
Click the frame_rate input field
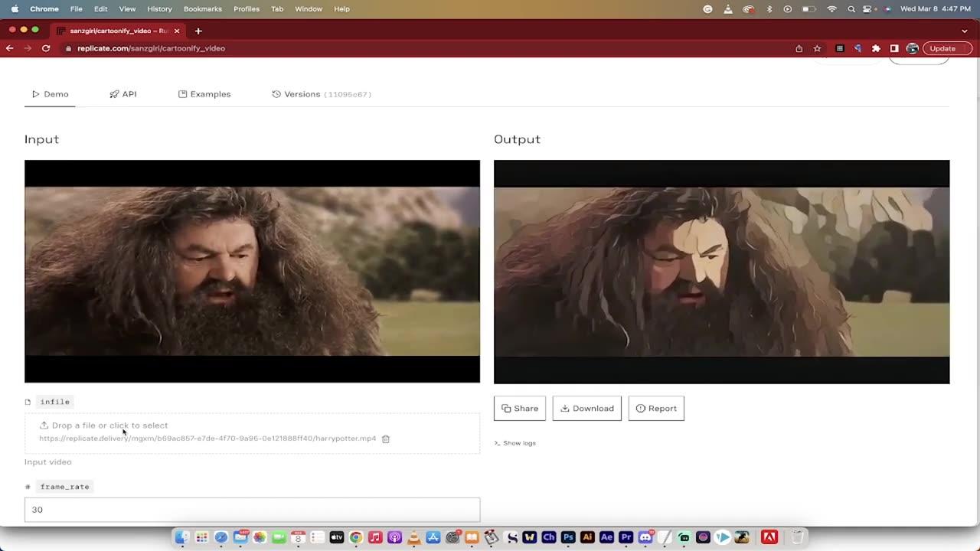[x=252, y=510]
